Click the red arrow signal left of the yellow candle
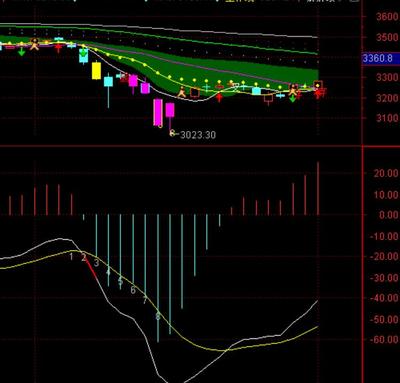Viewport: 400px width, 383px height. 59,48
